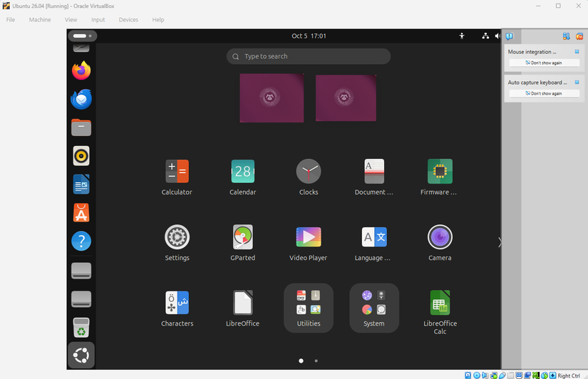Click the first app page indicator dot
The height and width of the screenshot is (379, 588).
(x=301, y=360)
